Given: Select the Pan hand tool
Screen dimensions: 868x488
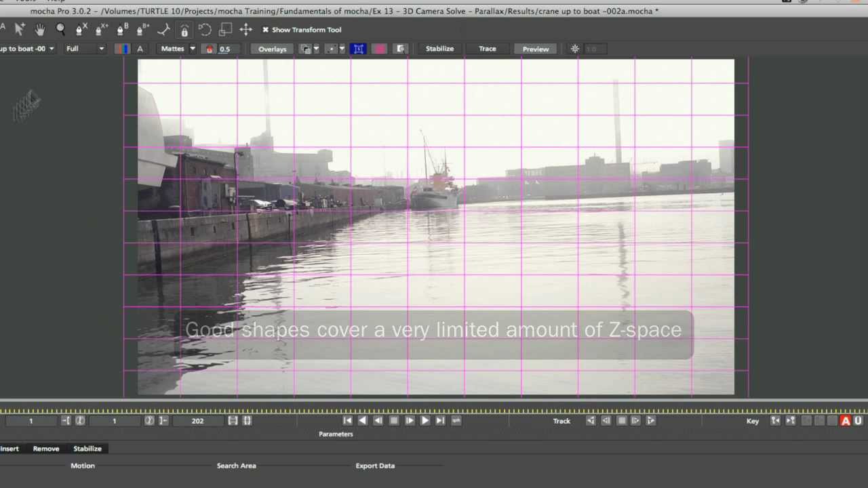Looking at the screenshot, I should coord(40,29).
